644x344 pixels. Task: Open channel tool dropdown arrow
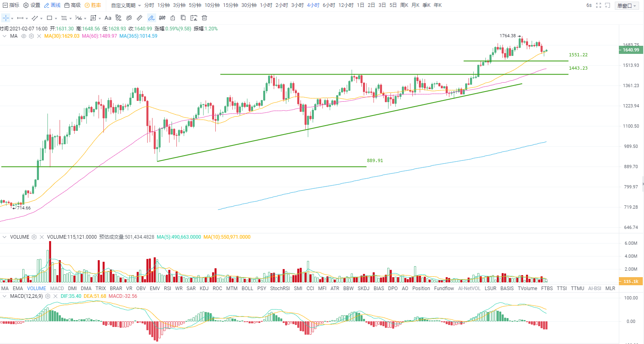(41, 18)
